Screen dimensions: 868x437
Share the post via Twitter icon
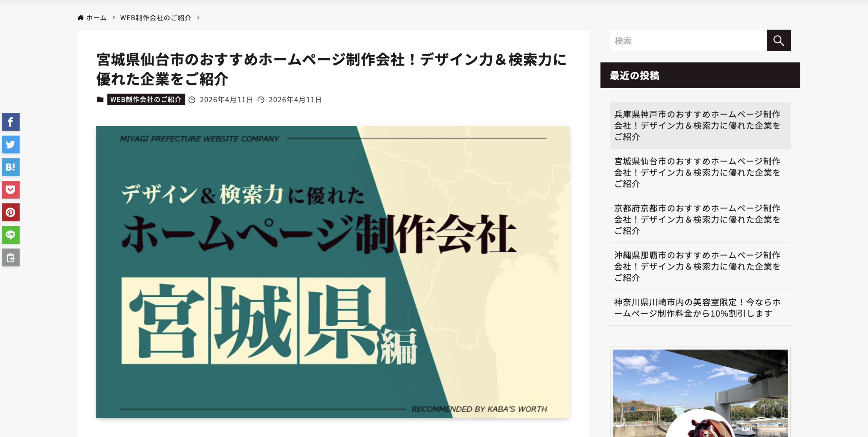click(x=11, y=144)
